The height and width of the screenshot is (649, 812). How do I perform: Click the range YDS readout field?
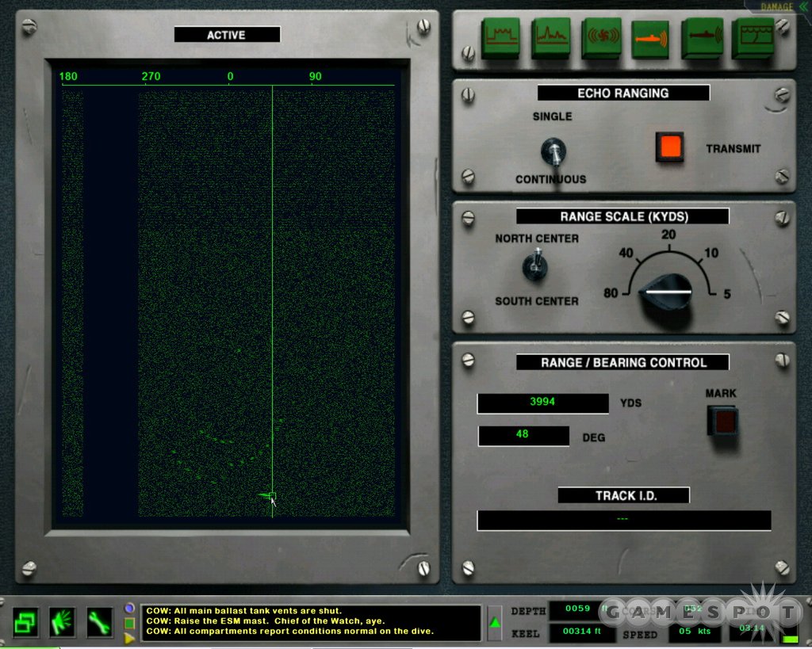[x=542, y=403]
